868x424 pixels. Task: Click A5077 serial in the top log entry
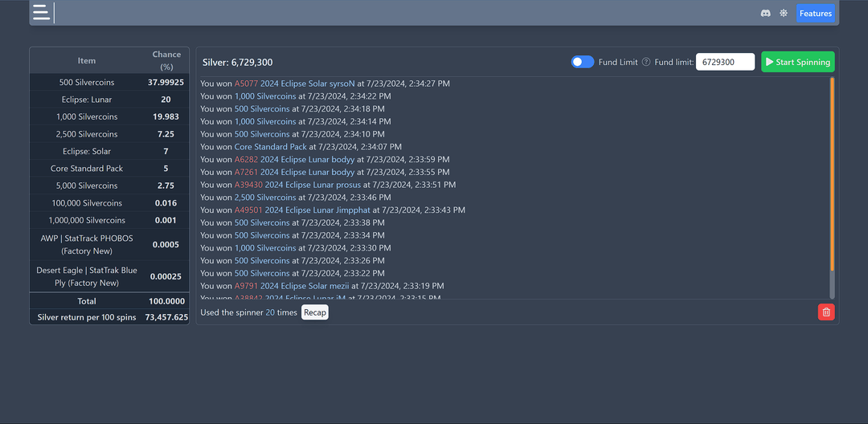[x=246, y=84]
